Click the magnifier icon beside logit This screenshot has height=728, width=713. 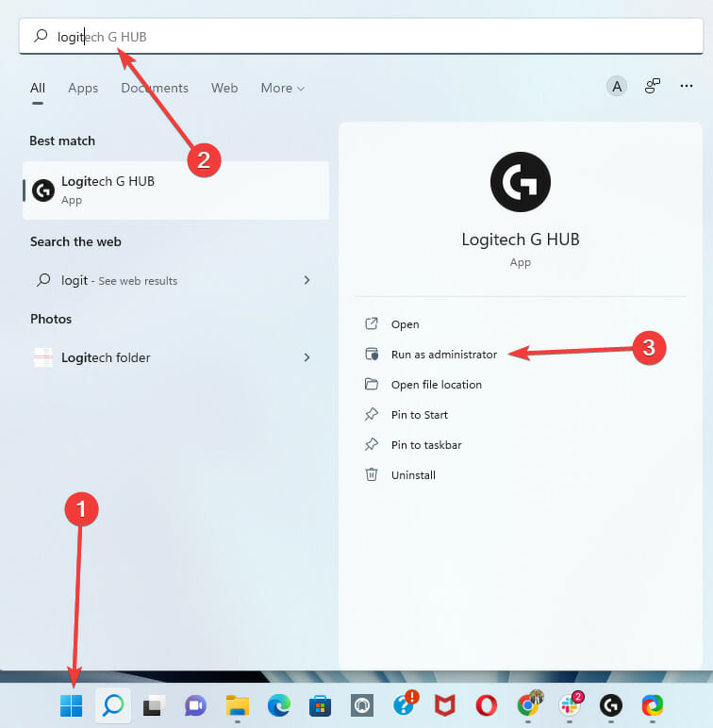[43, 280]
